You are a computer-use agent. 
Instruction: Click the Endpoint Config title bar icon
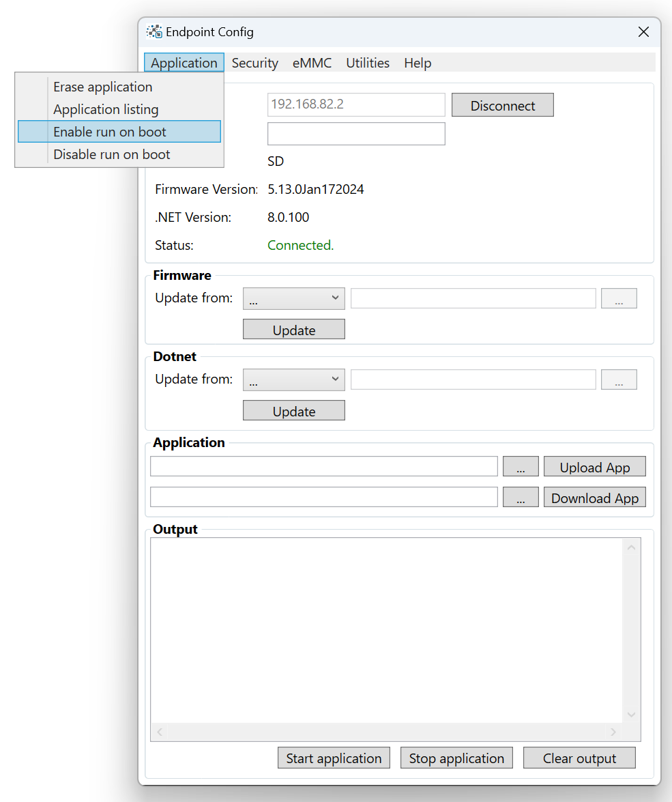pos(153,31)
